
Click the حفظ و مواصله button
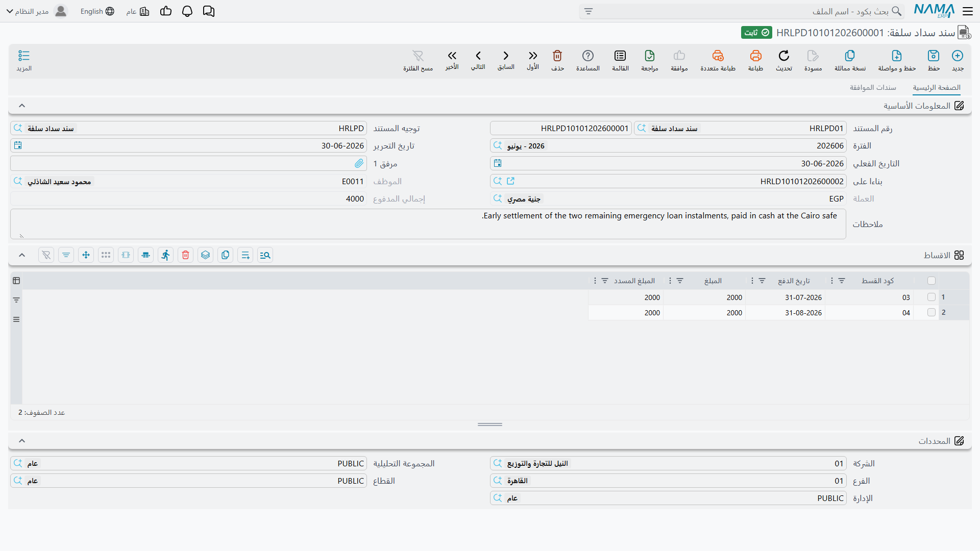coord(897,60)
